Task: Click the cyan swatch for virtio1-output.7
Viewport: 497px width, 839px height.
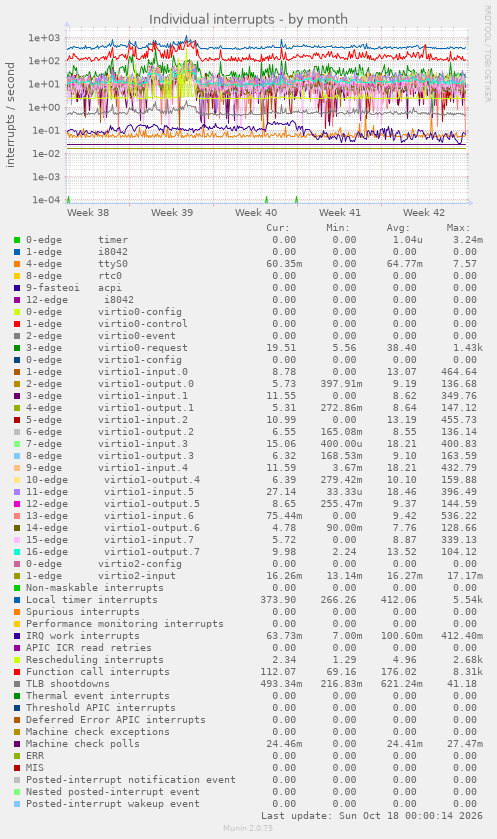Action: click(17, 552)
